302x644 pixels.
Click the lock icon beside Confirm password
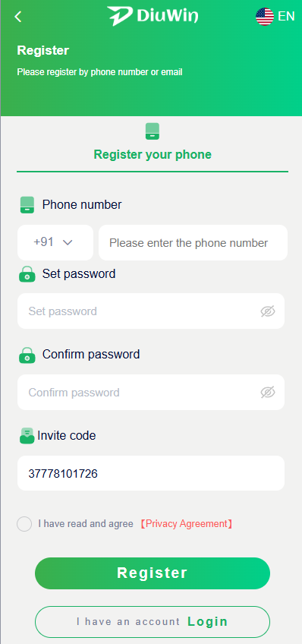(27, 355)
